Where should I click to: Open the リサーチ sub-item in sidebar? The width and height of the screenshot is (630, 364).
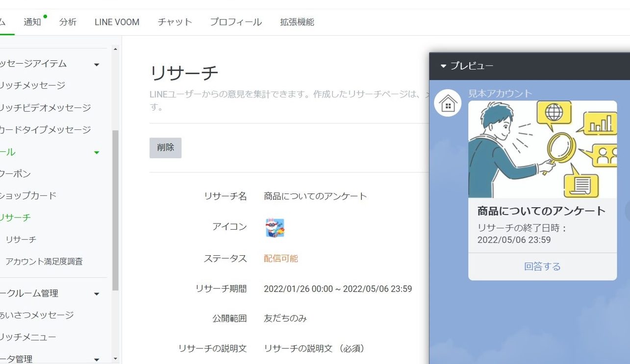coord(21,240)
